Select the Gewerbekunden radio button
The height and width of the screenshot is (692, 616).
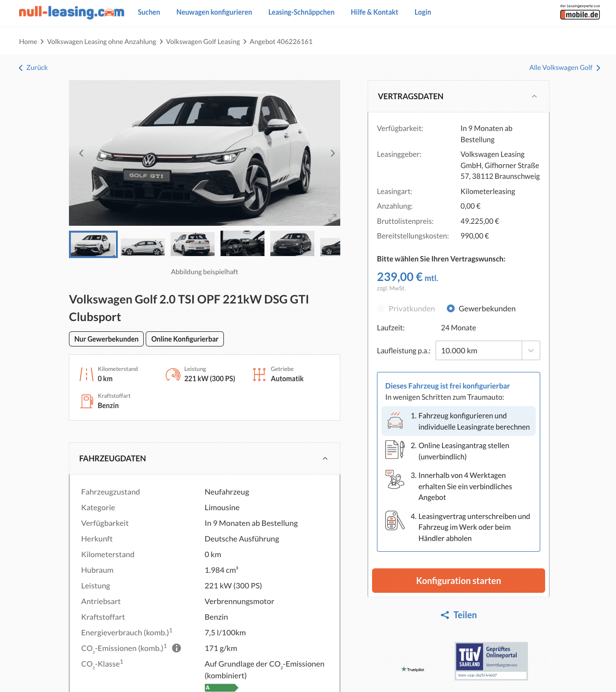451,308
